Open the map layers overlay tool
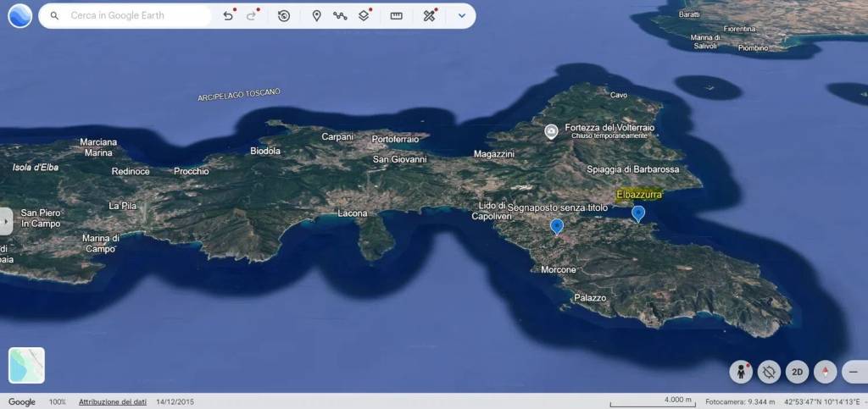868x409 pixels. 364,16
